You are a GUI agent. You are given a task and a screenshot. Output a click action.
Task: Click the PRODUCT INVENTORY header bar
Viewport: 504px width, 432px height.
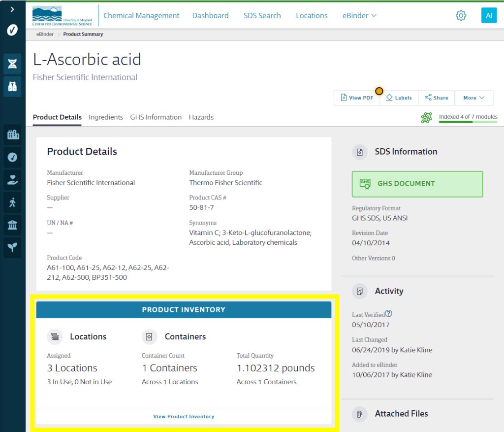184,310
